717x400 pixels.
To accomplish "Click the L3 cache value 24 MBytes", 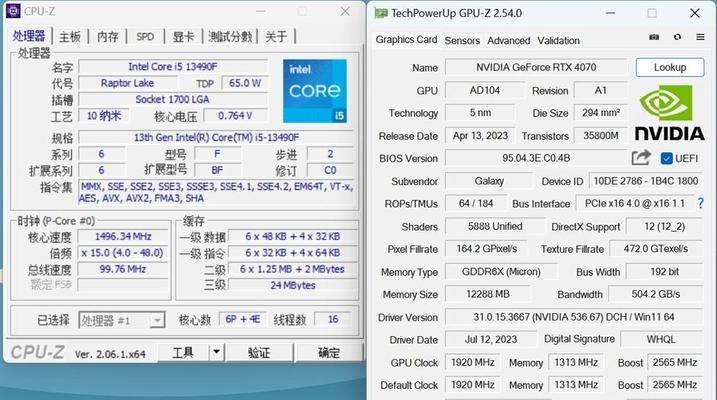I will click(x=293, y=285).
